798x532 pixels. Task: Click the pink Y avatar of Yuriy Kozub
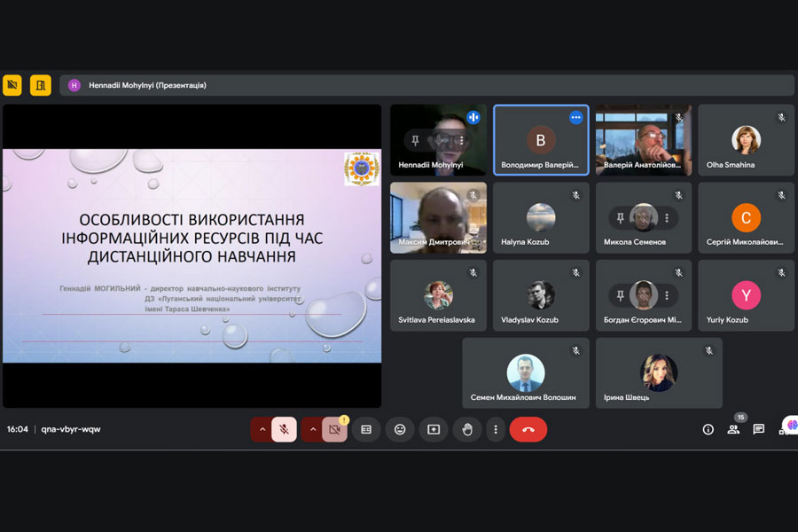pos(746,295)
